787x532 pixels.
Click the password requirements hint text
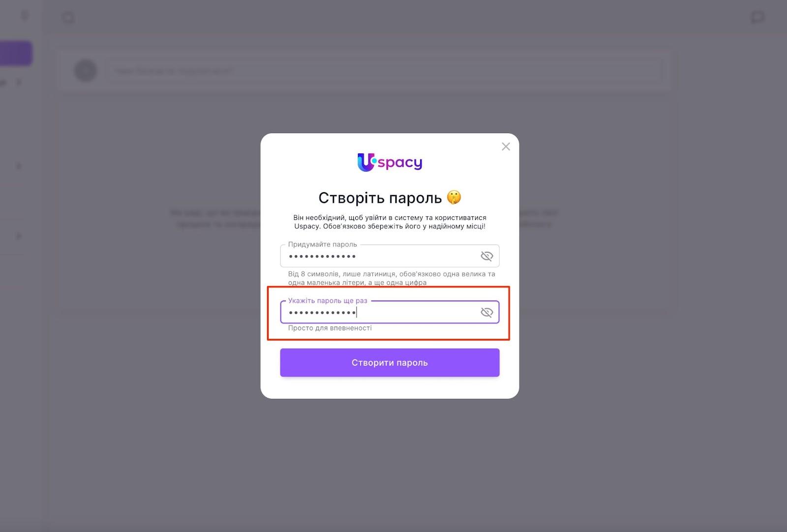pyautogui.click(x=392, y=278)
